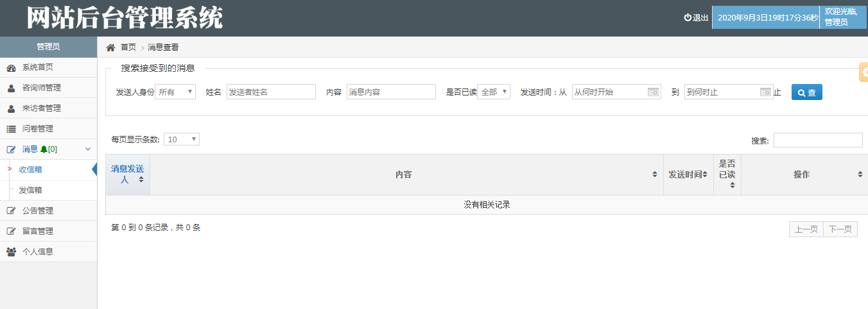Image resolution: width=868 pixels, height=309 pixels.
Task: Click the 下一页 pagination button
Action: 840,230
